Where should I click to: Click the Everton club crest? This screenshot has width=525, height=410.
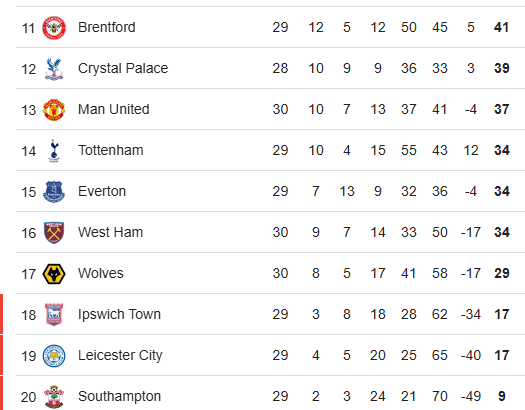coord(54,192)
